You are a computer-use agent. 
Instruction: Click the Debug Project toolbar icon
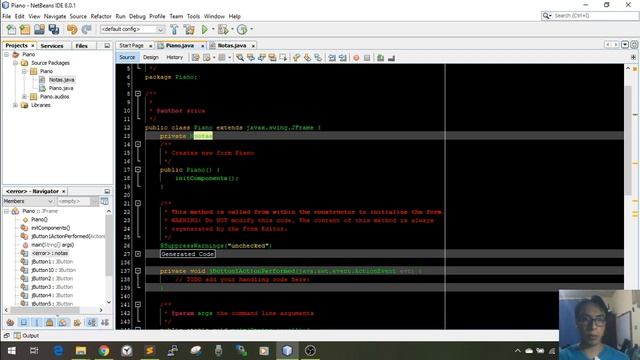pos(223,29)
